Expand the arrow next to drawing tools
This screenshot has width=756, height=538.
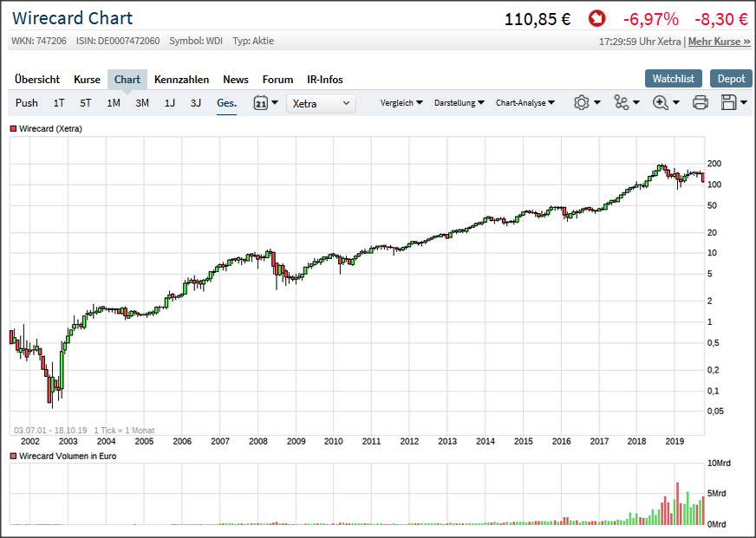click(636, 102)
